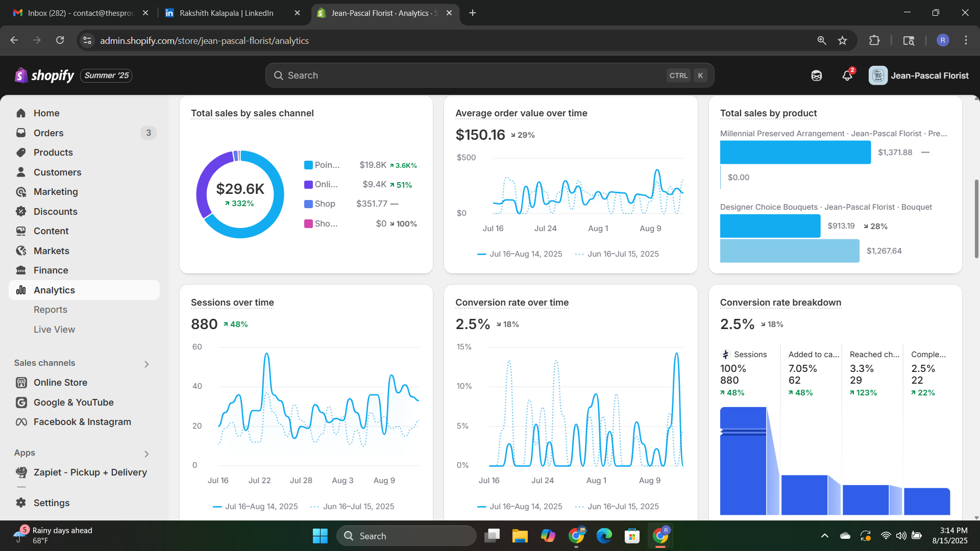Click the Facebook & Instagram Meta icon

(x=21, y=422)
